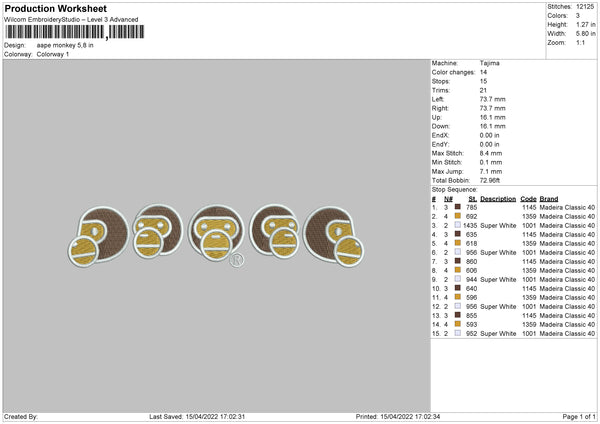Pick the white swatch in stop row 15
The width and height of the screenshot is (600, 424).
click(x=457, y=333)
